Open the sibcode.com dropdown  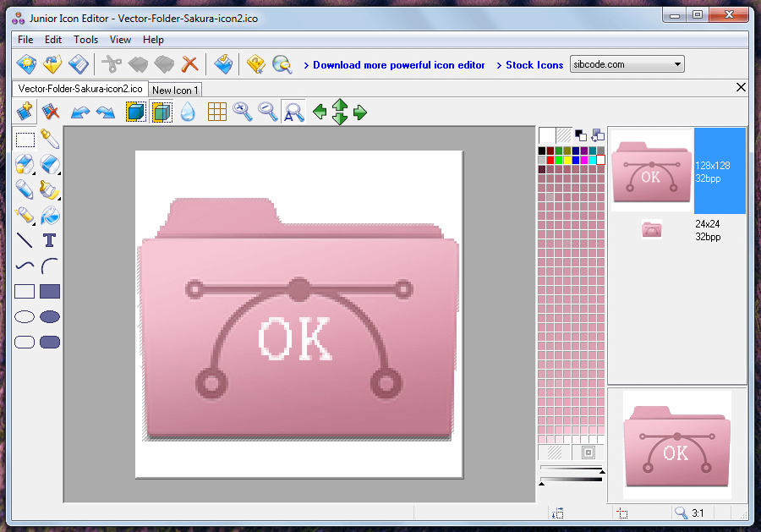(x=676, y=63)
